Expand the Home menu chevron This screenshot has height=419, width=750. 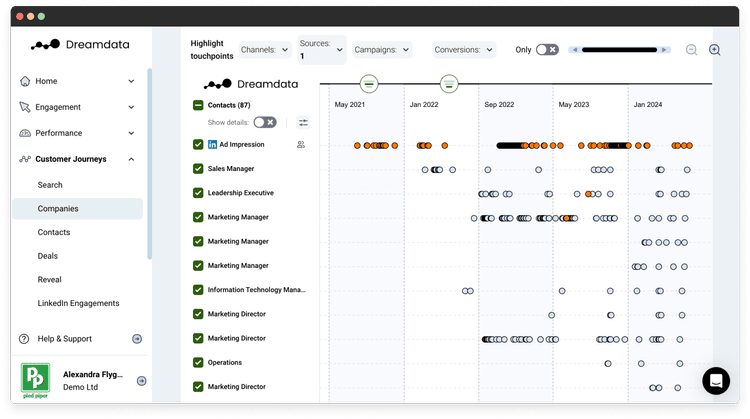[131, 81]
